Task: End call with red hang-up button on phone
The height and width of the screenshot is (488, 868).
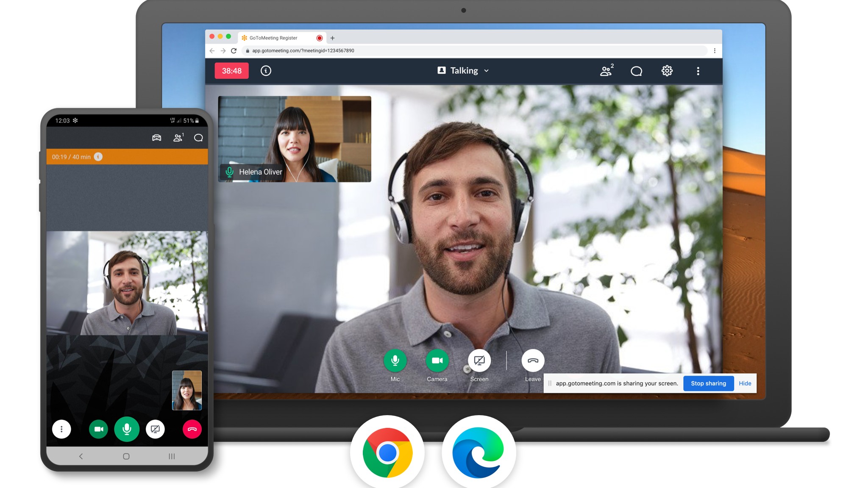Action: 192,429
